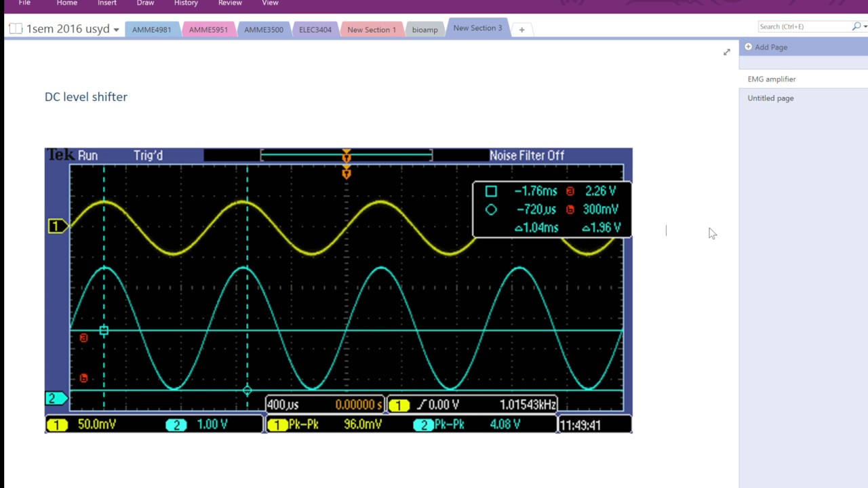Click the notebook icon beside 1sem 2016 usyd
This screenshot has width=868, height=488.
click(x=16, y=29)
